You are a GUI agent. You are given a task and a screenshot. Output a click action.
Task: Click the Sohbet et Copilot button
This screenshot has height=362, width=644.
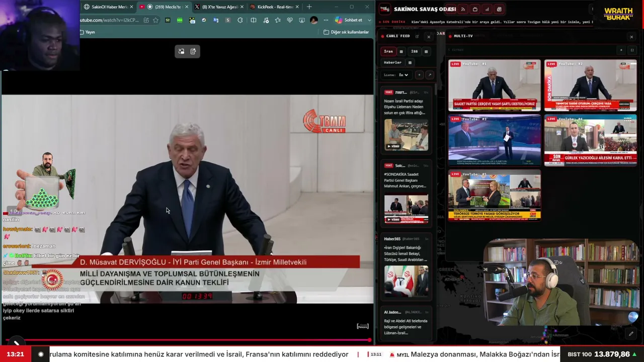pyautogui.click(x=349, y=20)
